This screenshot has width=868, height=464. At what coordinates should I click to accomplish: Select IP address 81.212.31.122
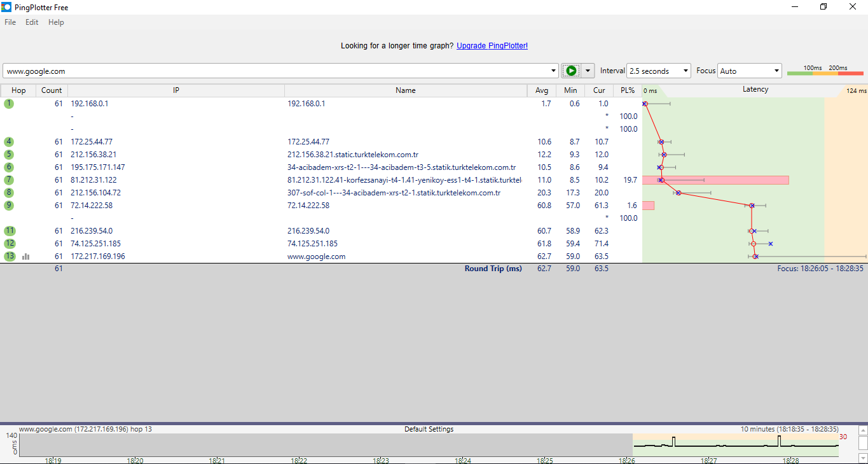(x=93, y=179)
